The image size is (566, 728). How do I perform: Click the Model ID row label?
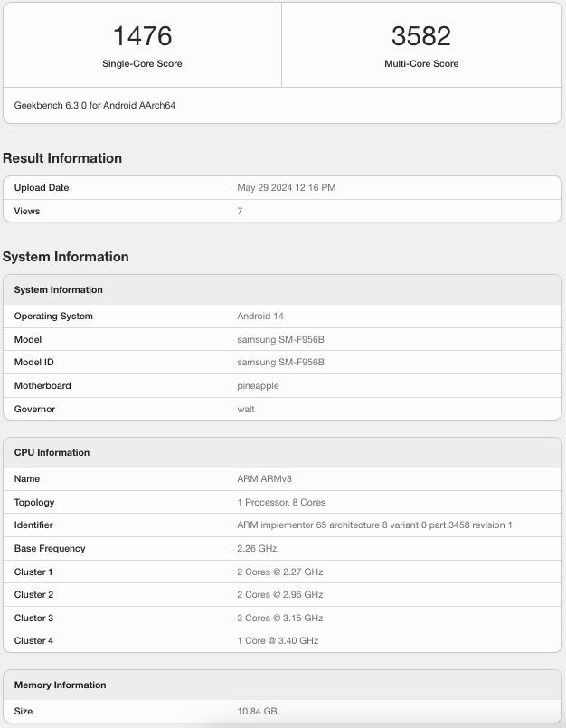[35, 363]
